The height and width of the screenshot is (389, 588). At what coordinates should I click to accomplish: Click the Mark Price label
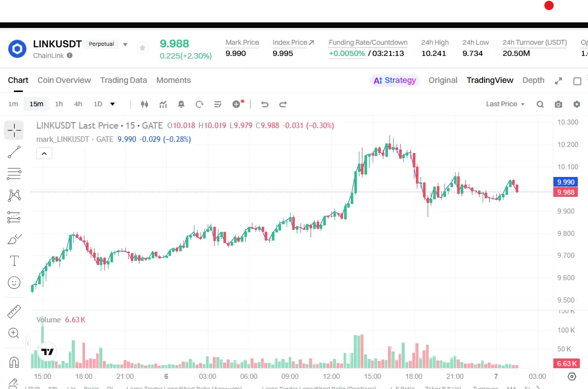point(242,42)
